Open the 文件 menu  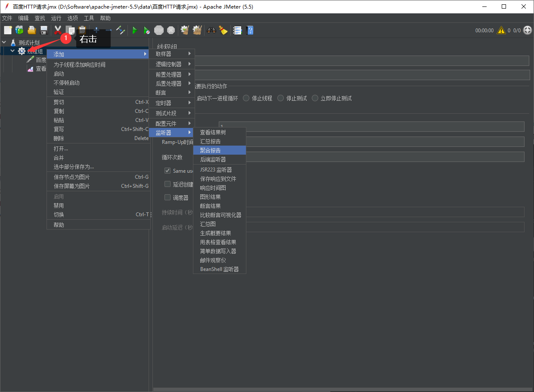click(7, 18)
